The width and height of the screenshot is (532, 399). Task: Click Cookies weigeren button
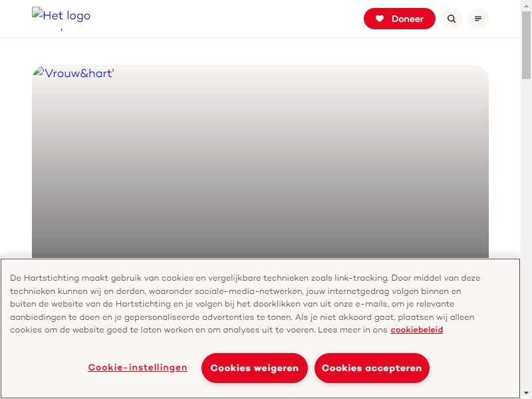coord(255,368)
